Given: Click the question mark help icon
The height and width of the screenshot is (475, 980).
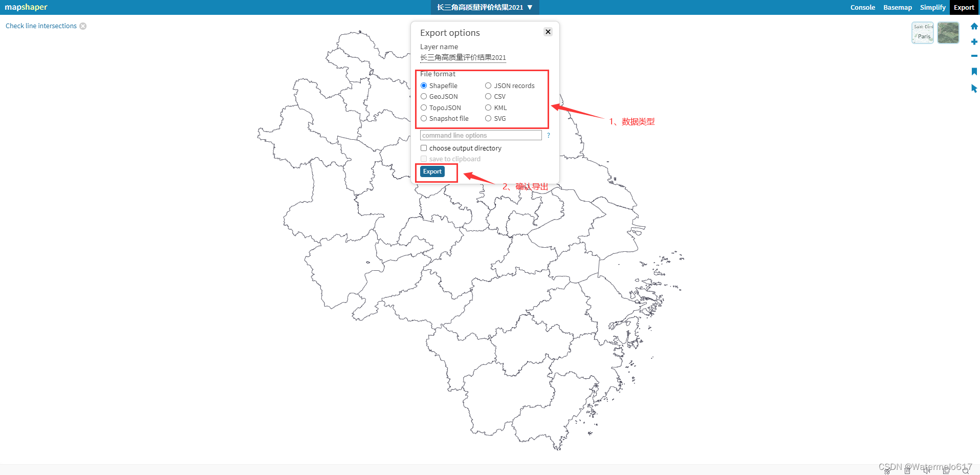Looking at the screenshot, I should pyautogui.click(x=548, y=135).
